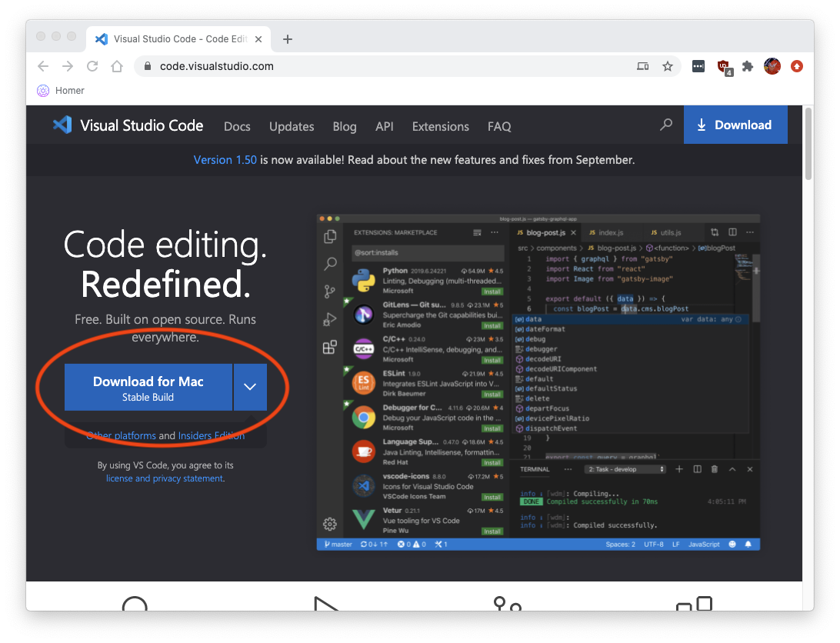The width and height of the screenshot is (840, 643).
Task: Open More Actions menu in Extensions panel
Action: [x=495, y=233]
